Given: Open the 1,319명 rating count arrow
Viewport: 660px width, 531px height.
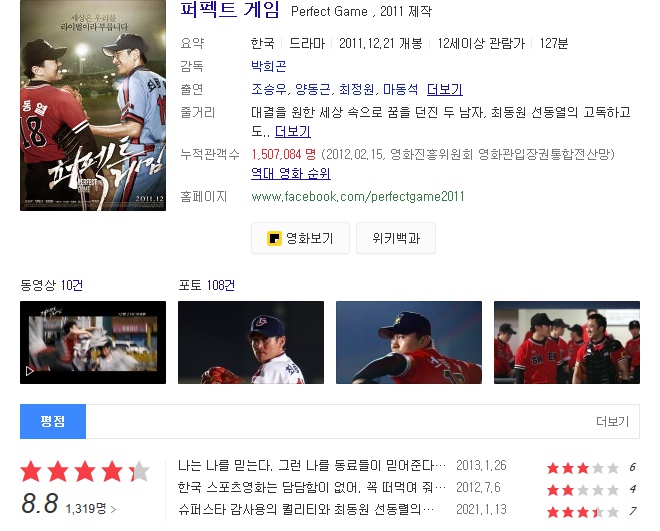Looking at the screenshot, I should point(91,509).
